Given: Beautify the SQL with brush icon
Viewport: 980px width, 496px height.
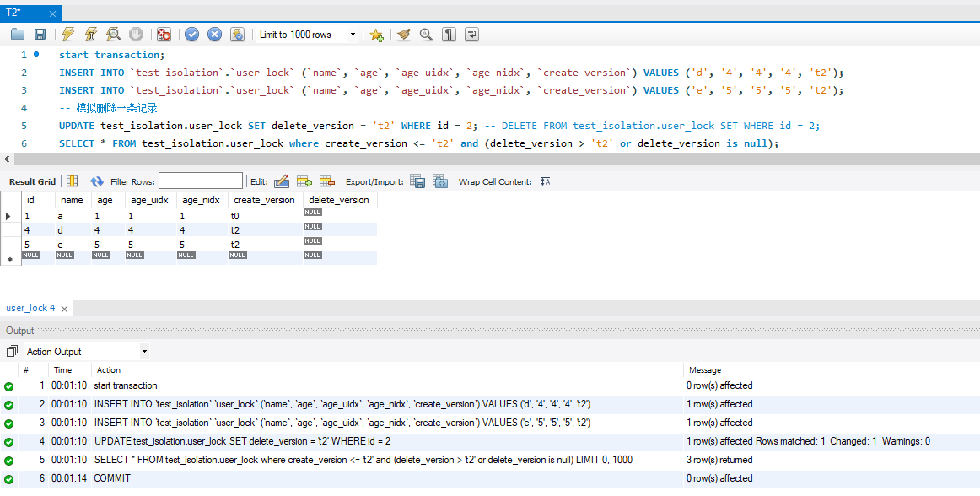Looking at the screenshot, I should point(404,35).
